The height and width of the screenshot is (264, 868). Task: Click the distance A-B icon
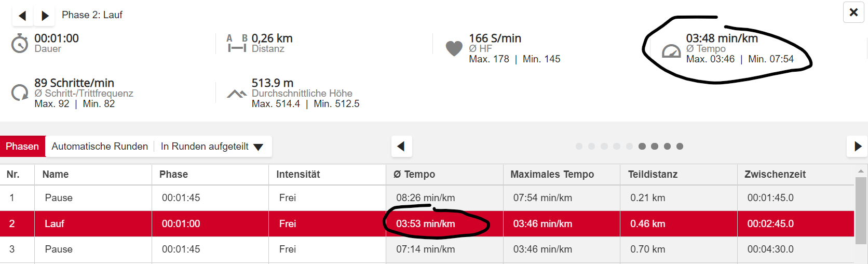coord(236,44)
